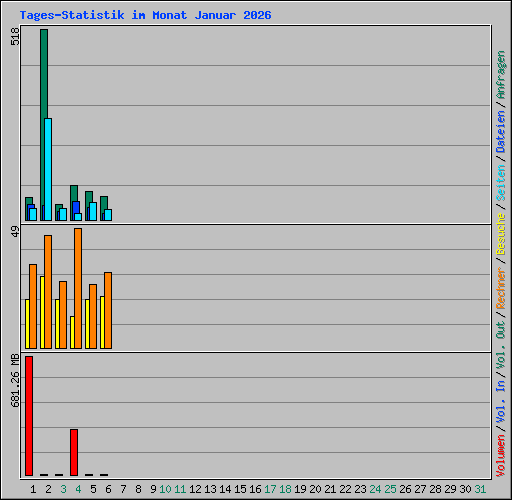Click day number 16 on the axis
512x500 pixels.
click(x=255, y=489)
